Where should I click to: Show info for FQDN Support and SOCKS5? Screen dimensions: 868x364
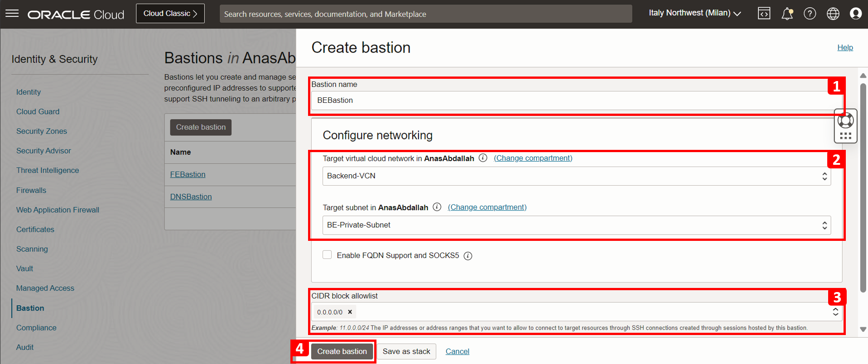468,256
